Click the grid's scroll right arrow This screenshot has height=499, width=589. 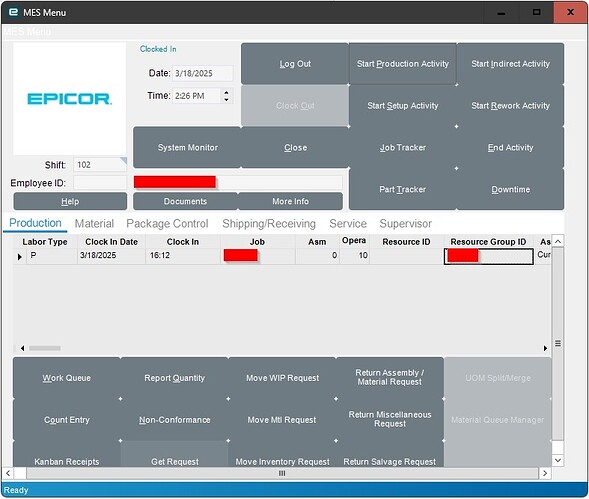coord(545,348)
